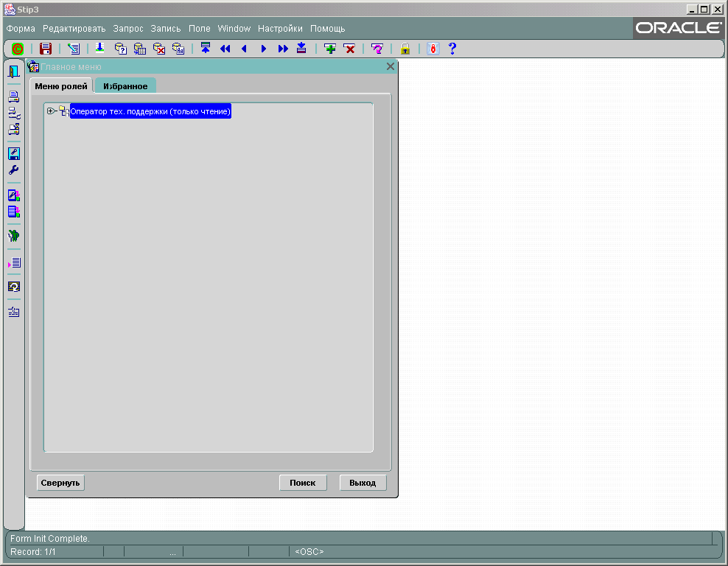Click the database-with-table query icon
Image resolution: width=728 pixels, height=566 pixels.
pos(140,49)
